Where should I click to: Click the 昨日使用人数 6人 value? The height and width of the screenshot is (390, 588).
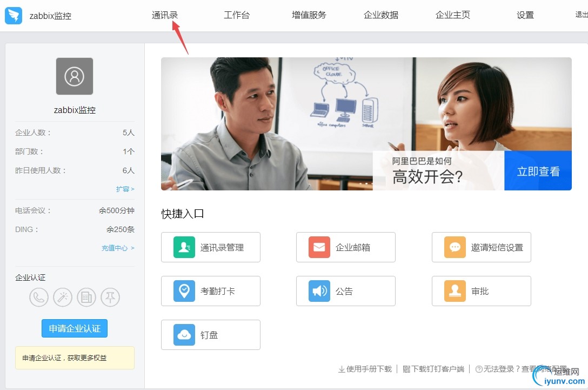coord(128,170)
